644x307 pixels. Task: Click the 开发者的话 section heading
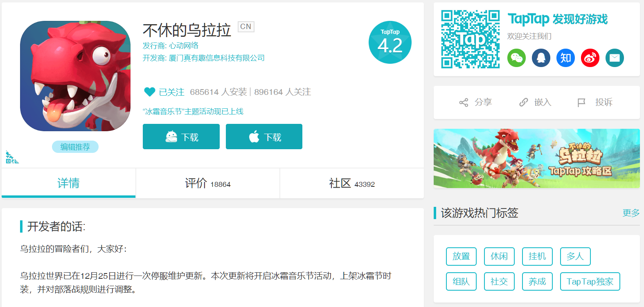click(56, 226)
